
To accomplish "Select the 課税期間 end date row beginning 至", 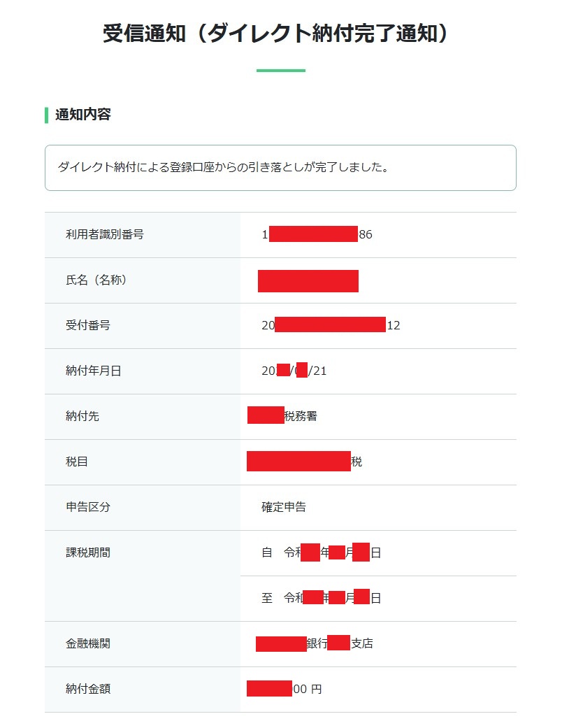I will click(x=321, y=599).
